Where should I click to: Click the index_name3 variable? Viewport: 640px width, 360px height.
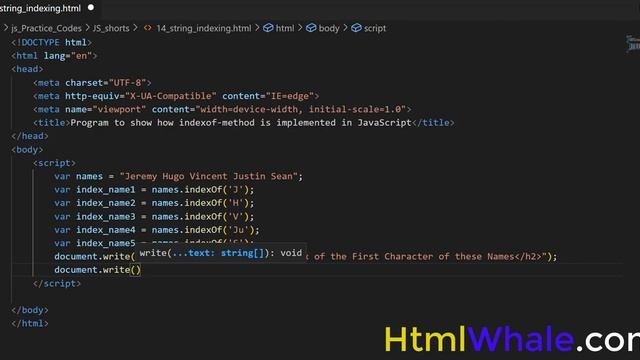click(x=106, y=217)
